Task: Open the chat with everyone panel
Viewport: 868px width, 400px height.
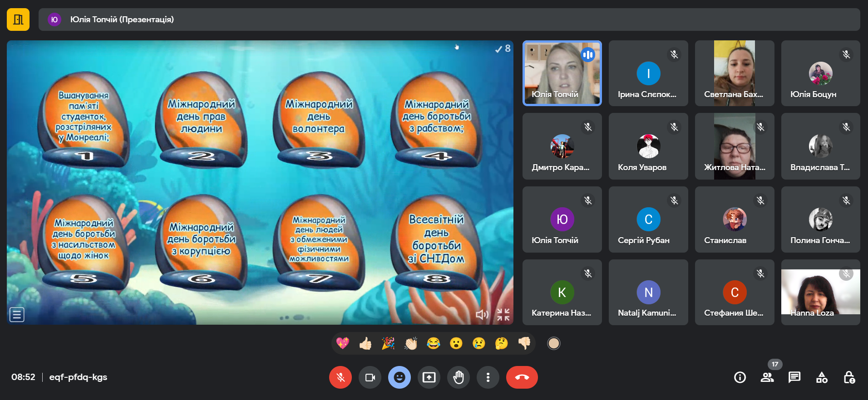Action: (794, 377)
